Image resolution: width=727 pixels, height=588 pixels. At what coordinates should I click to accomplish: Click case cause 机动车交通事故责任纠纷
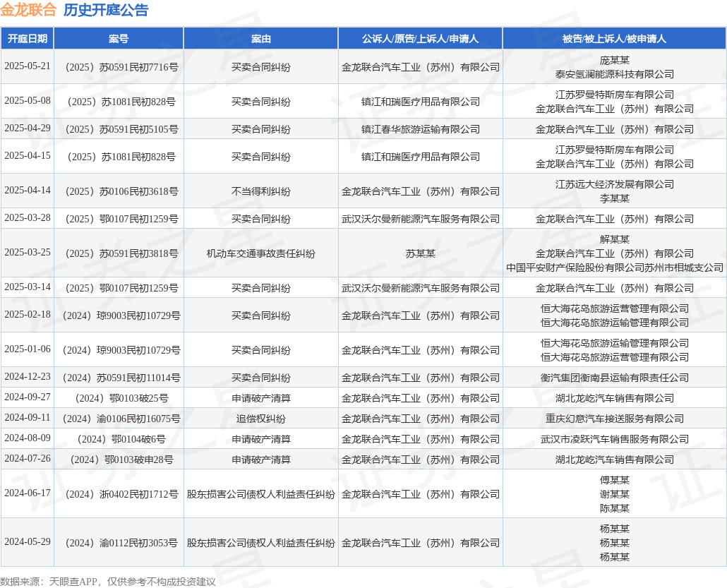(x=261, y=253)
